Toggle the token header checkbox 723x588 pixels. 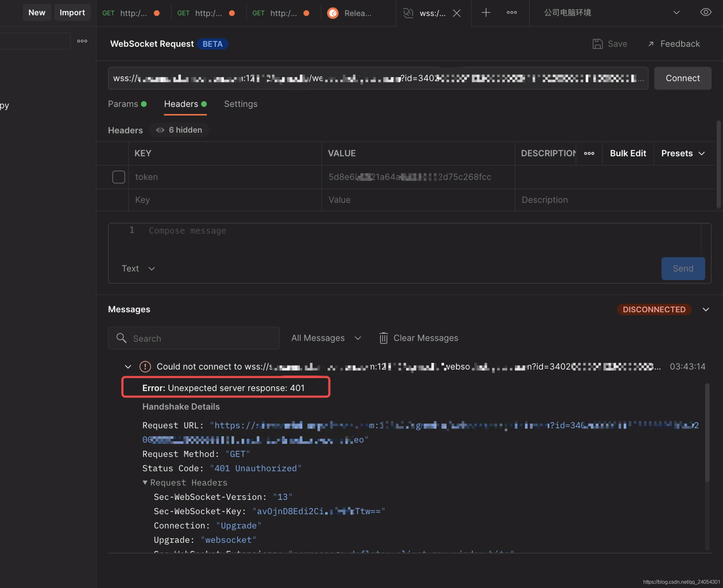(118, 176)
